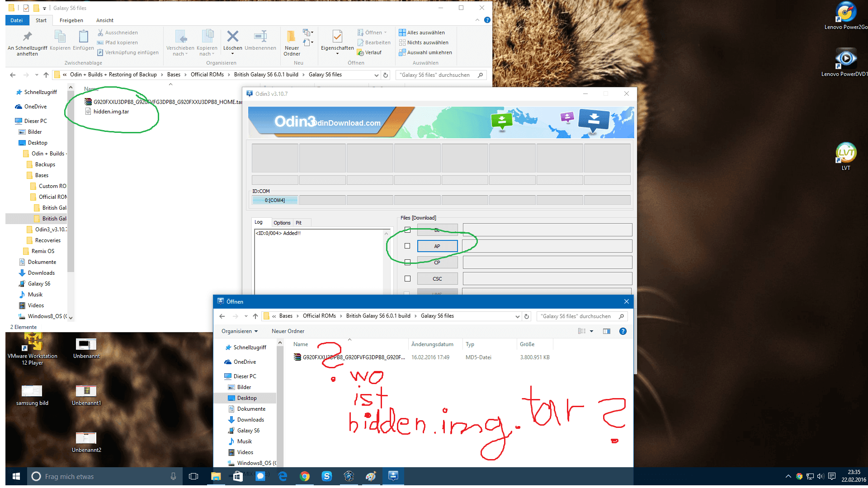Viewport: 868px width, 488px height.
Task: Switch to the Log tab in Odin
Action: coord(259,222)
